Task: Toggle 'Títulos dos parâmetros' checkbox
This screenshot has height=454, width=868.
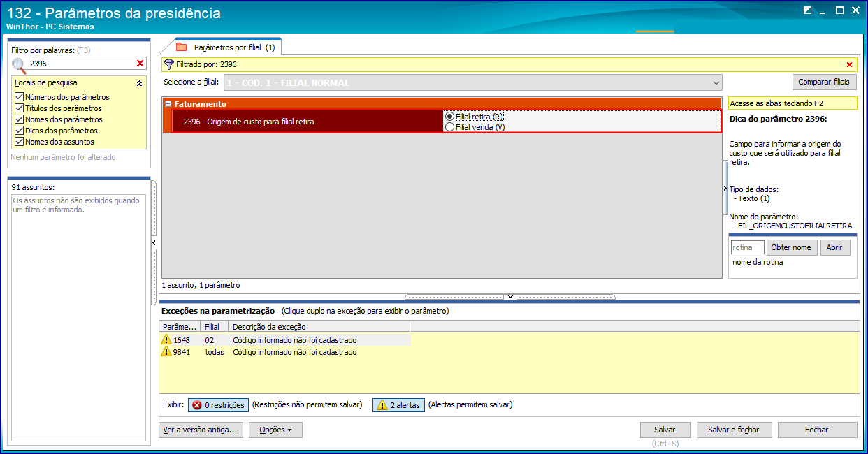Action: coord(19,108)
